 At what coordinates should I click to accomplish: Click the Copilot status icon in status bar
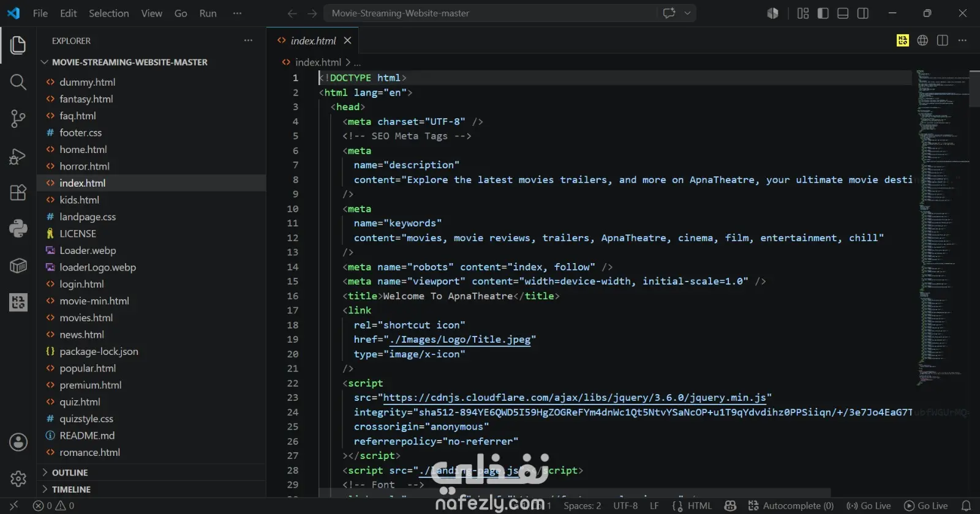[x=730, y=506]
